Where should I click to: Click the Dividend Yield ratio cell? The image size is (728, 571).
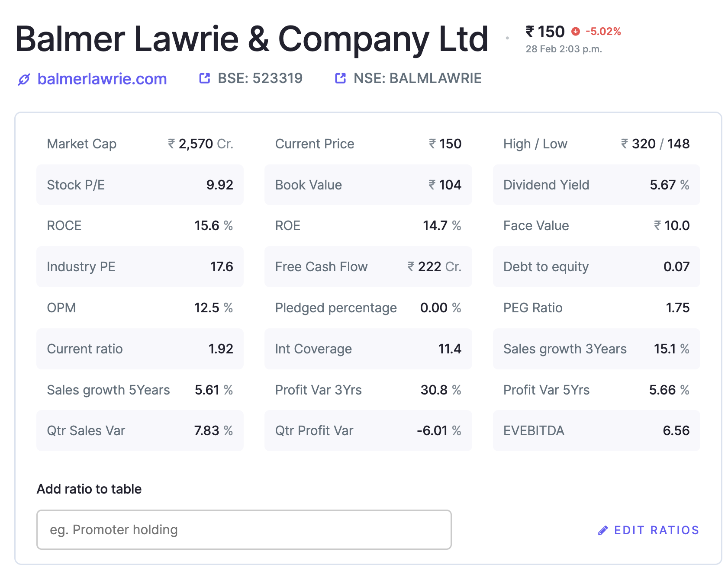(x=596, y=185)
